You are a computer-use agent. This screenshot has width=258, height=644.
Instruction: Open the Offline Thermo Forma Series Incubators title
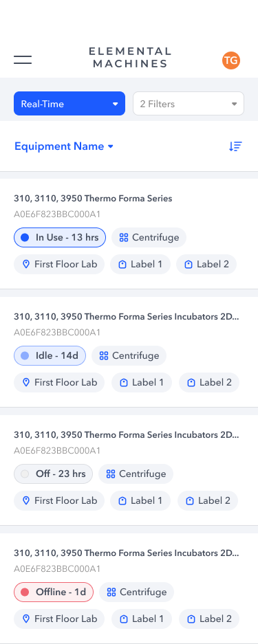point(127,553)
